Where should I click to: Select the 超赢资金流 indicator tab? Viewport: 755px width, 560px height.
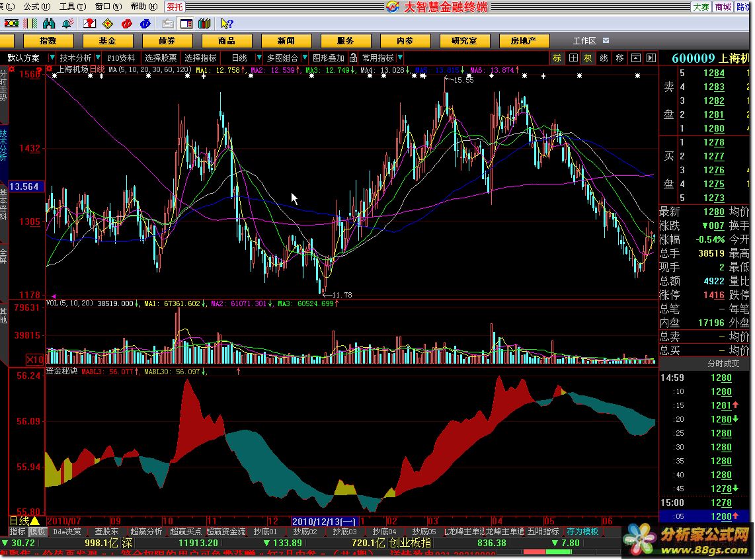point(226,531)
